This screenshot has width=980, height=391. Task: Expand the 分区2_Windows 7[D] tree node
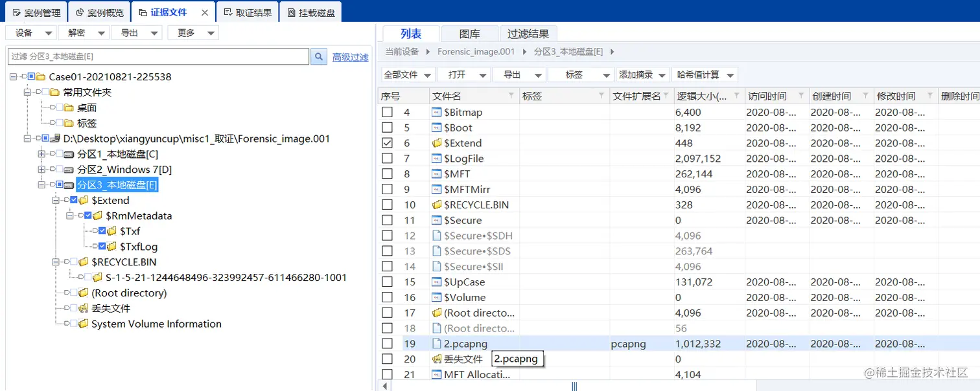click(41, 170)
